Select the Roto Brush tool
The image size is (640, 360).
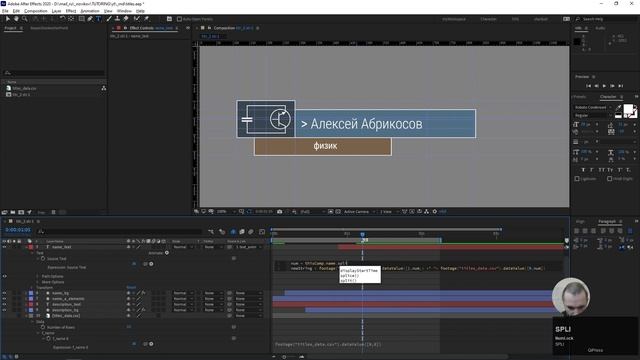[x=137, y=19]
